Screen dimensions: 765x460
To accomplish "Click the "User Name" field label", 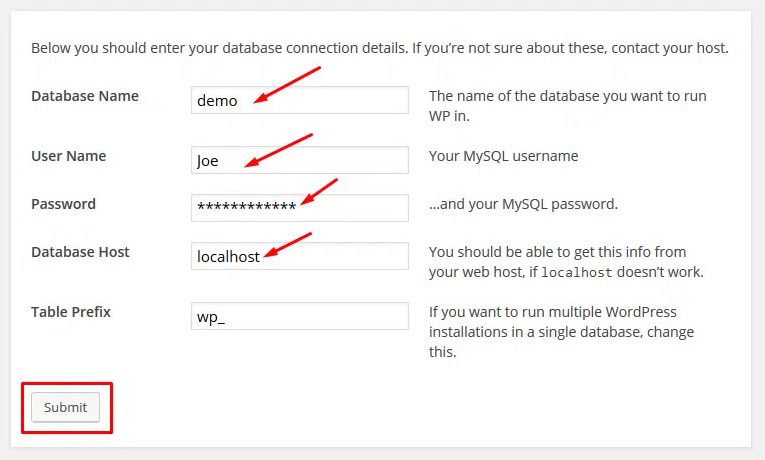I will click(x=69, y=156).
